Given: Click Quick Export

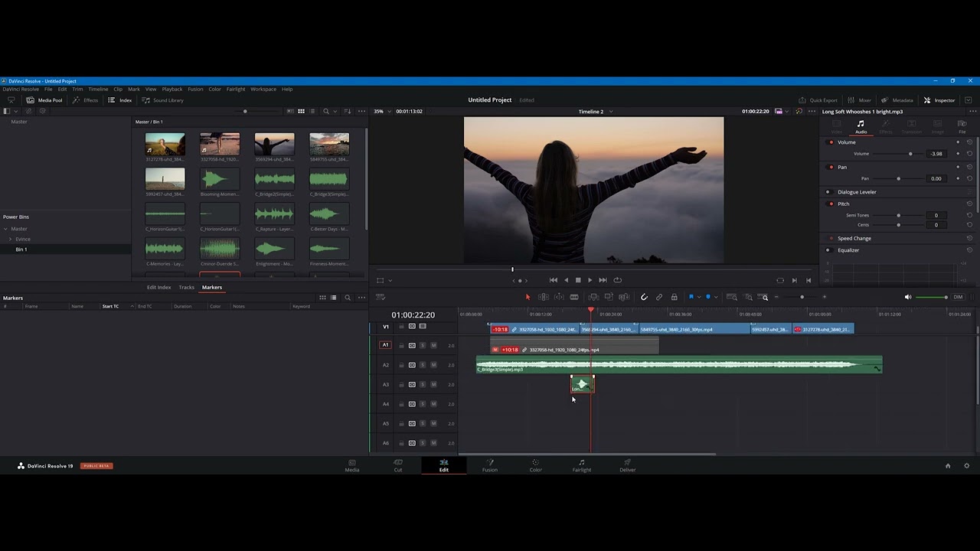Looking at the screenshot, I should click(818, 100).
